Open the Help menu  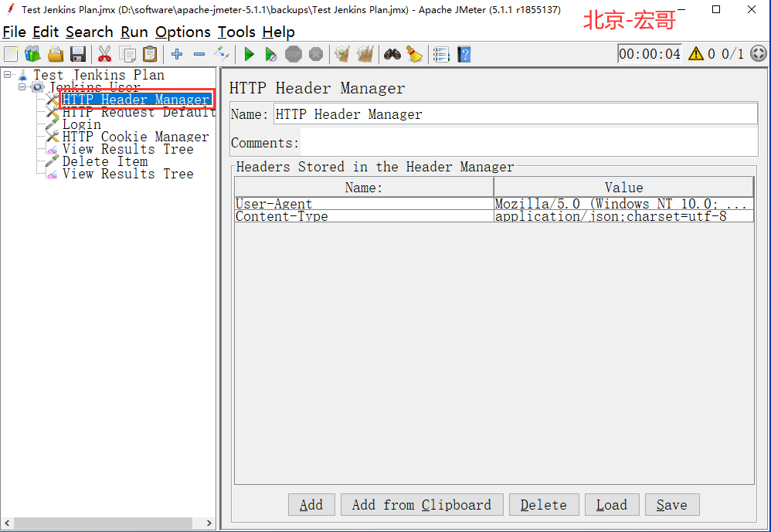pyautogui.click(x=278, y=32)
